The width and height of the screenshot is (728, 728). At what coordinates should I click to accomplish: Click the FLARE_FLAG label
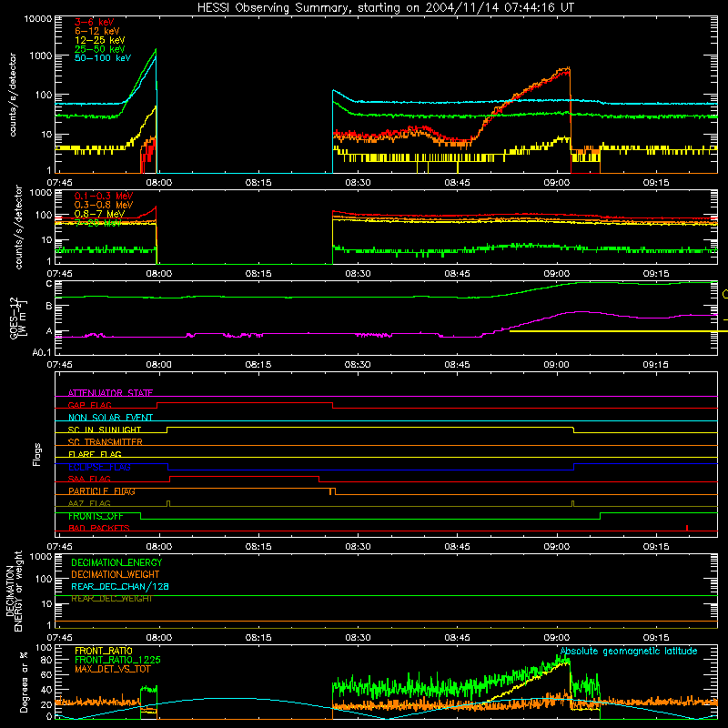pyautogui.click(x=95, y=454)
